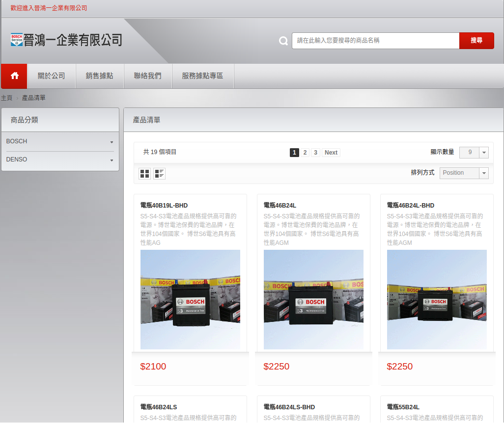504x423 pixels.
Task: Click the 電瓶46B24L battery image
Action: click(313, 300)
